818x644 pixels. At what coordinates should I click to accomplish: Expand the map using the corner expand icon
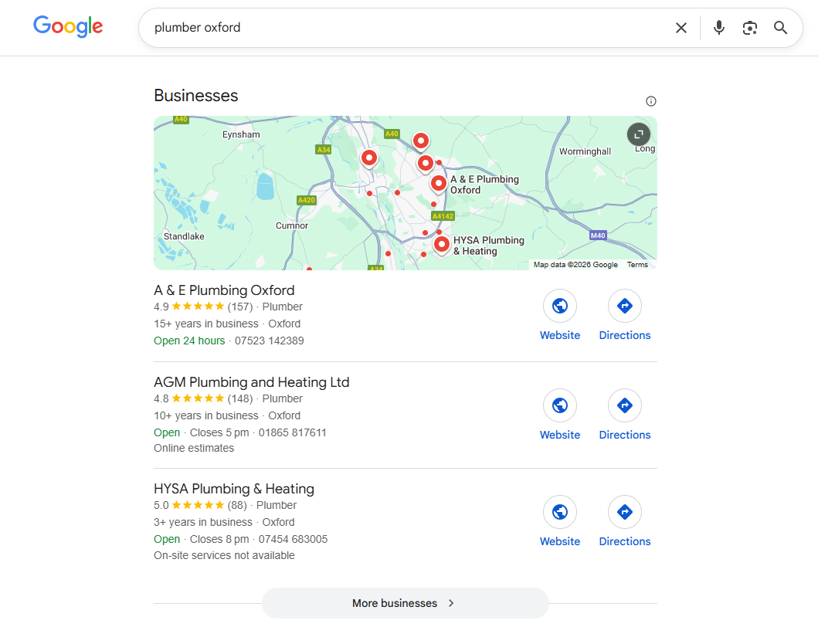pyautogui.click(x=638, y=134)
